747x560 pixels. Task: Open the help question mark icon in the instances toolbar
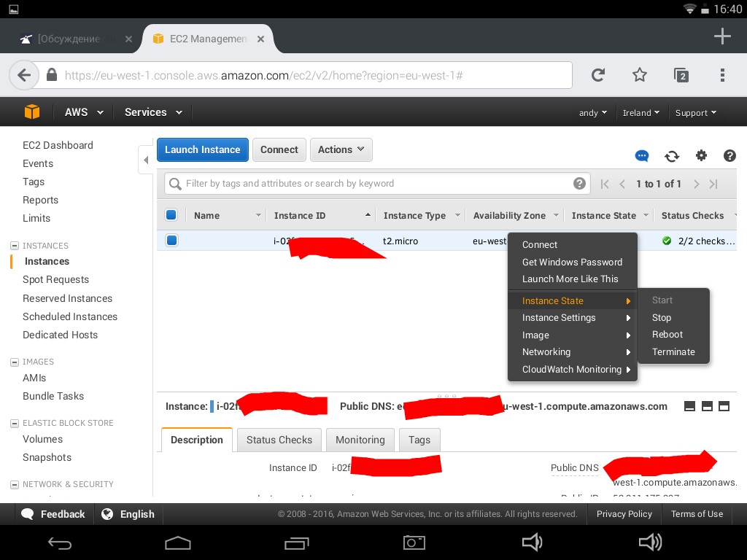pos(729,156)
